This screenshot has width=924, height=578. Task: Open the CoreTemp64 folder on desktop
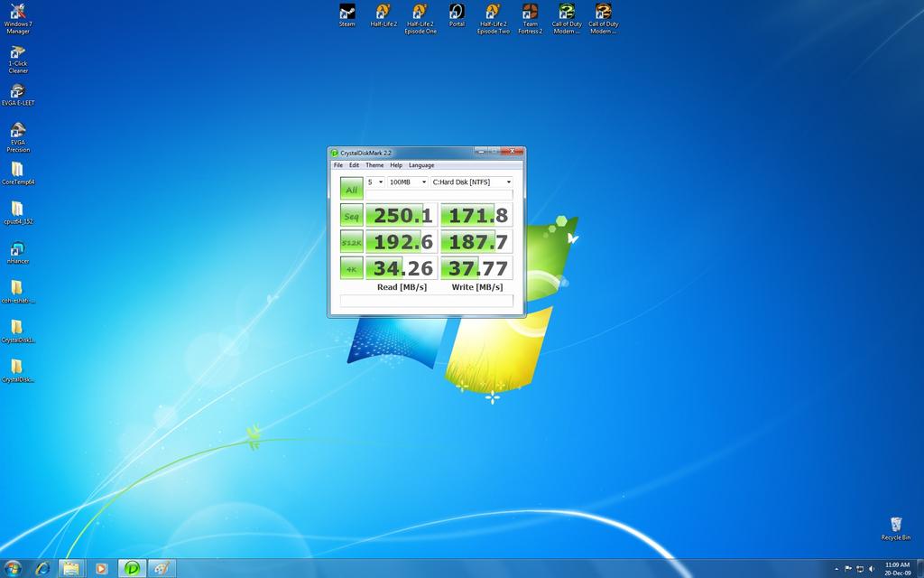pyautogui.click(x=18, y=173)
